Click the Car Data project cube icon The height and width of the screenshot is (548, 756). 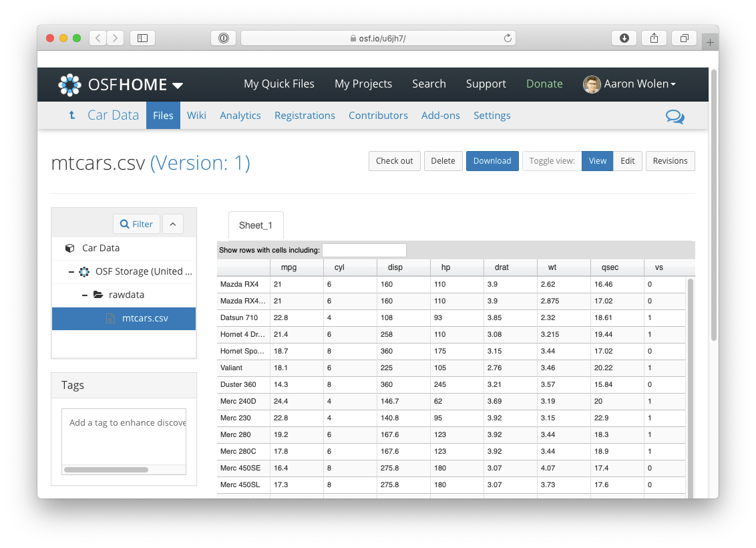(x=69, y=248)
